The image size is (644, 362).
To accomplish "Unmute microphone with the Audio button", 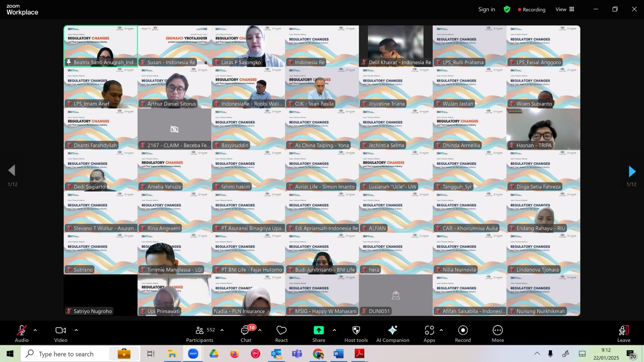I will 22,334.
